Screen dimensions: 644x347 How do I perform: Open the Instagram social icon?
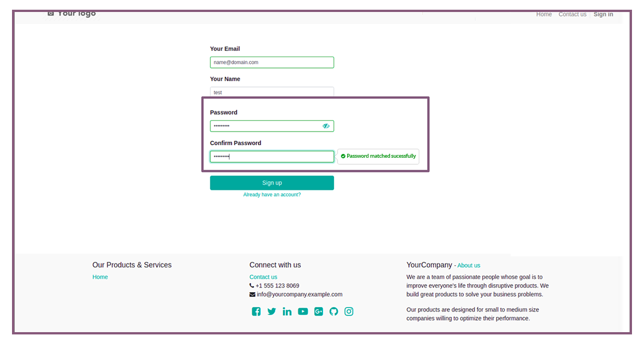[349, 312]
